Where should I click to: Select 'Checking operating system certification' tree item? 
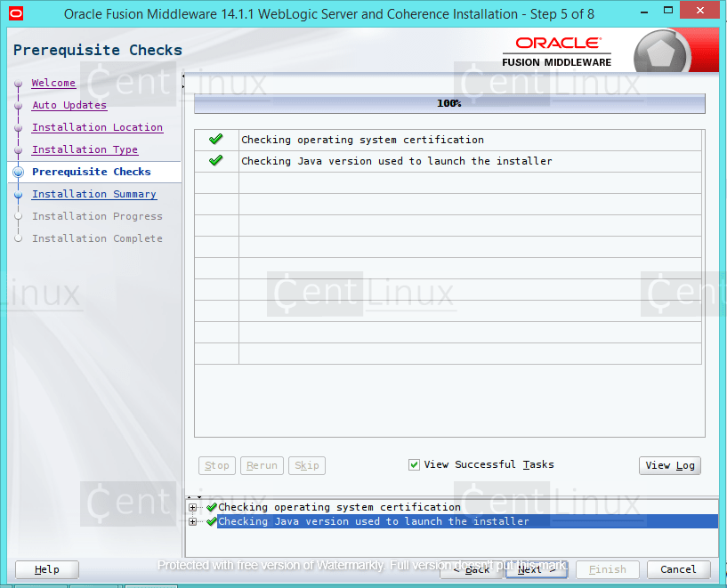(339, 507)
